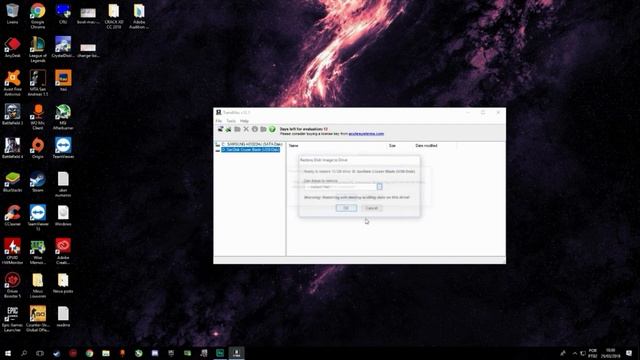
Task: Open the CRACK XD CC 2018 folder
Action: [113, 16]
